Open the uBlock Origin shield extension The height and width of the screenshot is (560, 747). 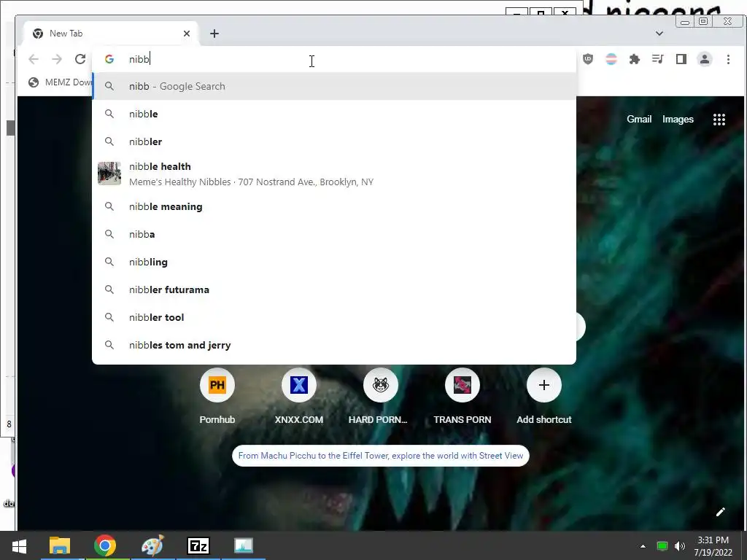[x=588, y=59]
